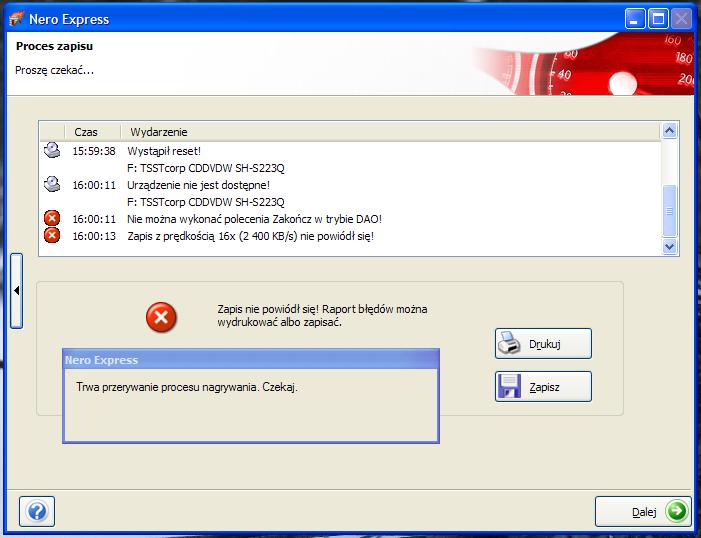
Task: Click the inner Nero Express dialog title bar
Action: coord(251,360)
